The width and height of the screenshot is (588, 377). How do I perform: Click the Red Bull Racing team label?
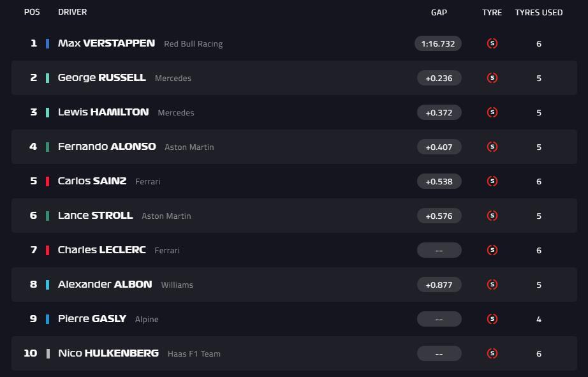pyautogui.click(x=193, y=44)
